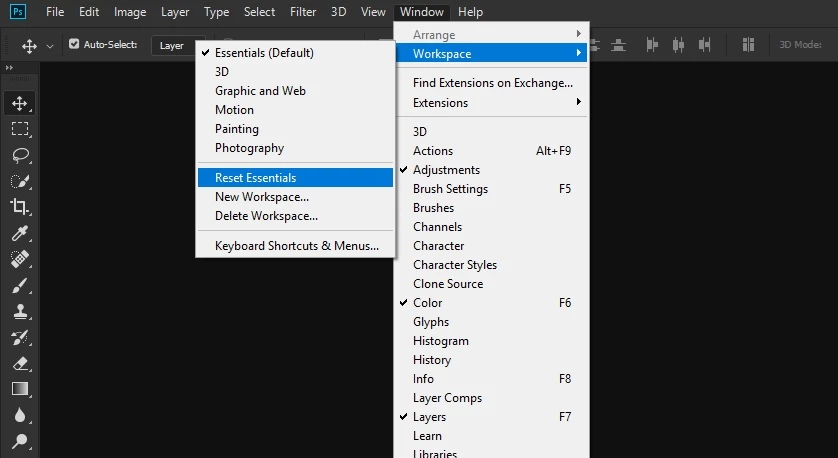Screen dimensions: 838x458
Task: Open the Layer Comps panel entry
Action: tap(491, 398)
